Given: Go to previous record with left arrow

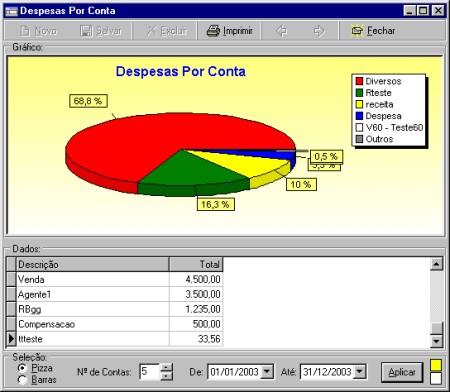Looking at the screenshot, I should 282,31.
